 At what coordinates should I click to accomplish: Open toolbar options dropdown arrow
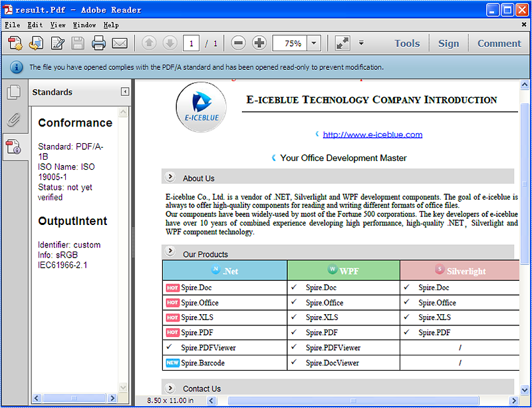coord(361,43)
